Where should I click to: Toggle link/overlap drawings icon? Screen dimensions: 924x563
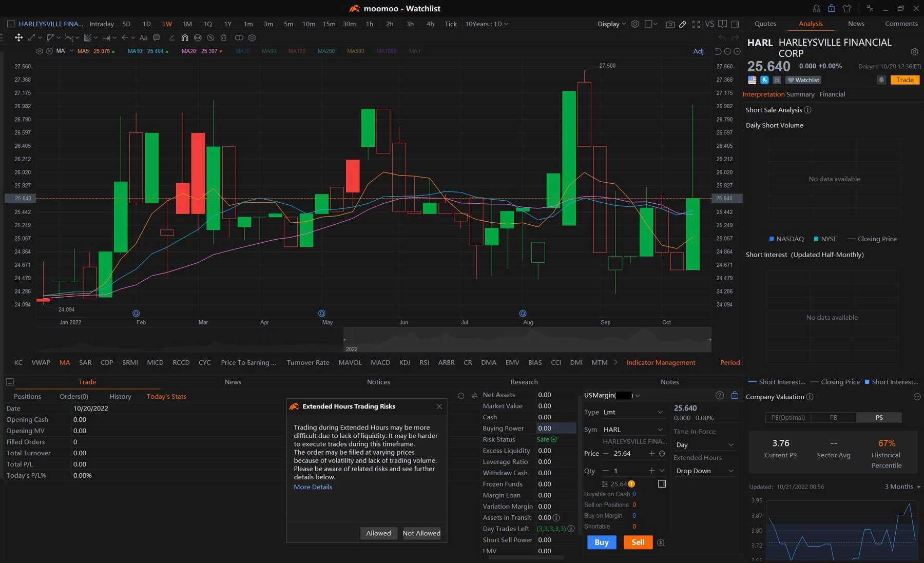tap(239, 37)
